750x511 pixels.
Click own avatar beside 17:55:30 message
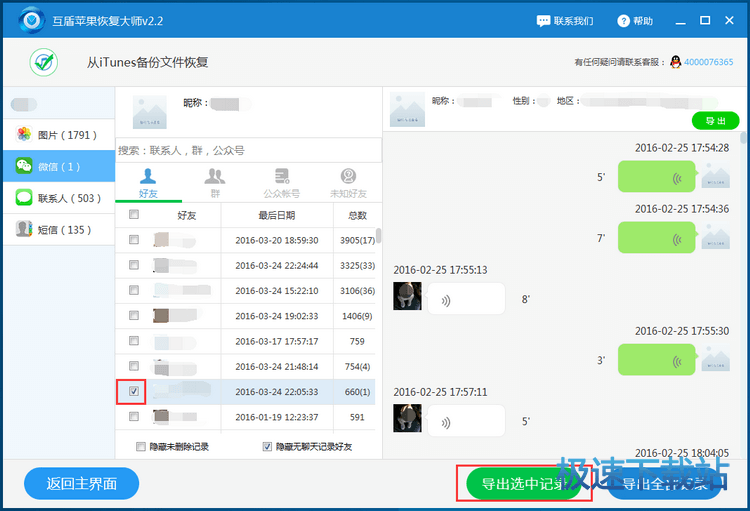click(x=716, y=358)
